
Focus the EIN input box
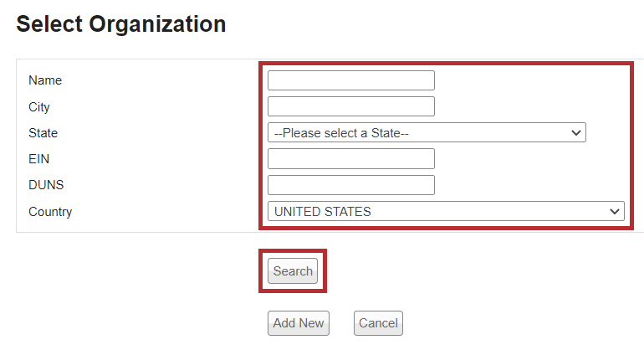click(x=350, y=158)
